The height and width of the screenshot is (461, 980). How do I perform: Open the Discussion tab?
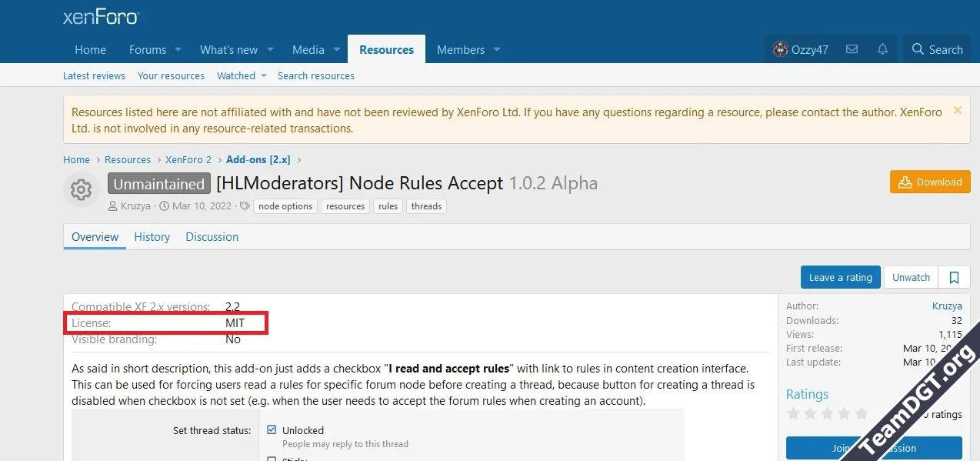212,236
